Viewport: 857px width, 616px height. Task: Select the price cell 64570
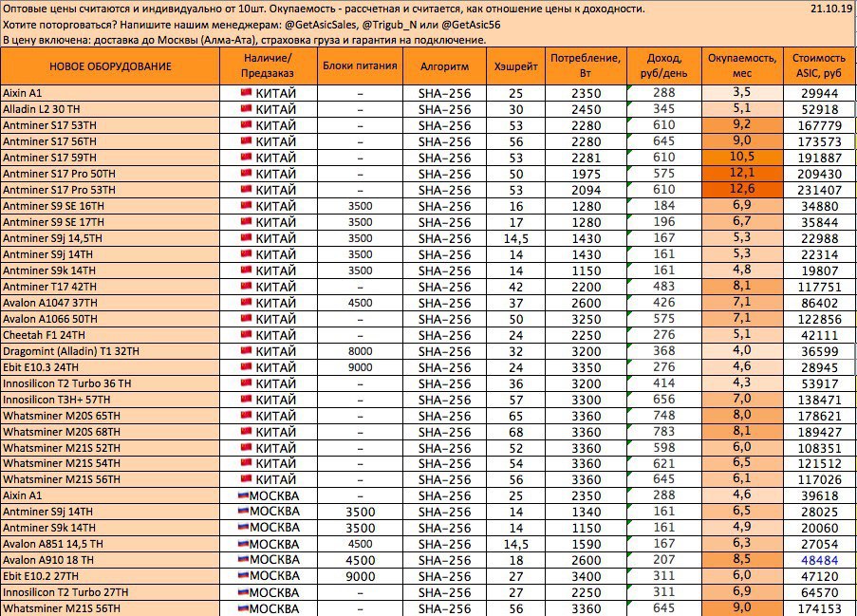[819, 592]
